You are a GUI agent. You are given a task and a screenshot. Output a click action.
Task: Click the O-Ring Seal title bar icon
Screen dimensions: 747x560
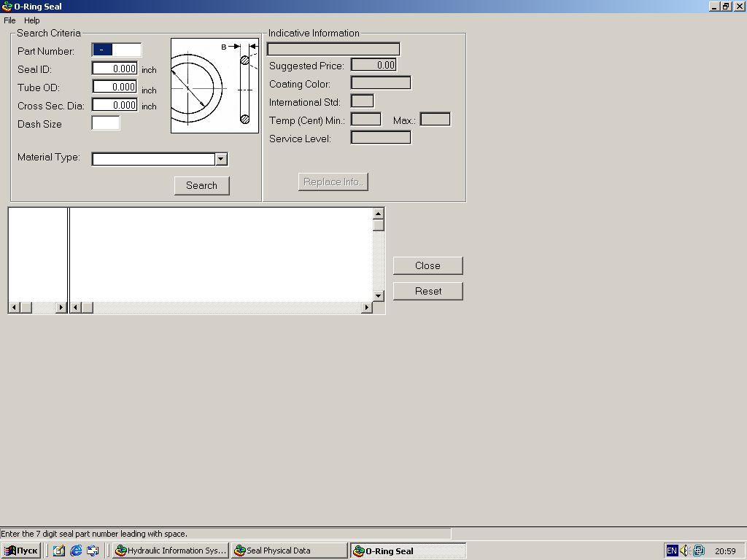pyautogui.click(x=7, y=7)
